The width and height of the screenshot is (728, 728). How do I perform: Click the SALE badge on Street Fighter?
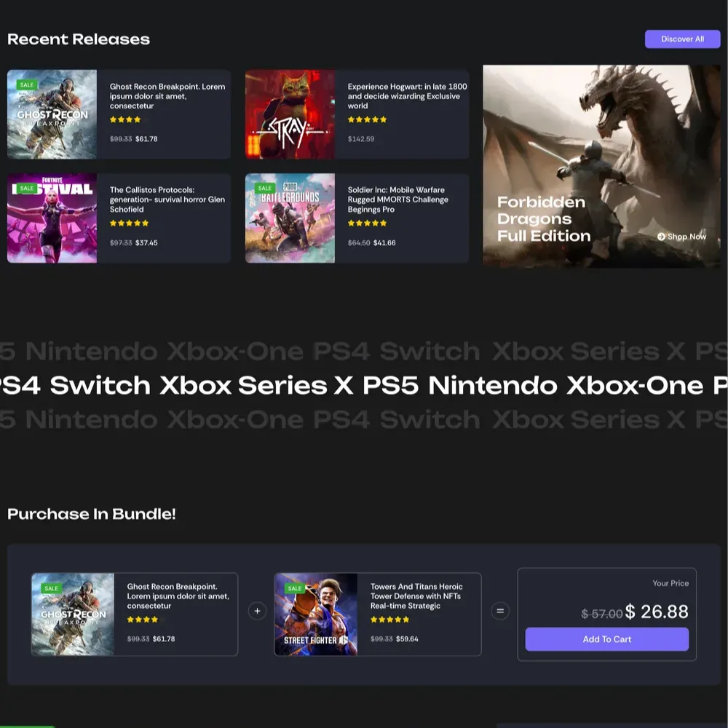click(x=294, y=588)
